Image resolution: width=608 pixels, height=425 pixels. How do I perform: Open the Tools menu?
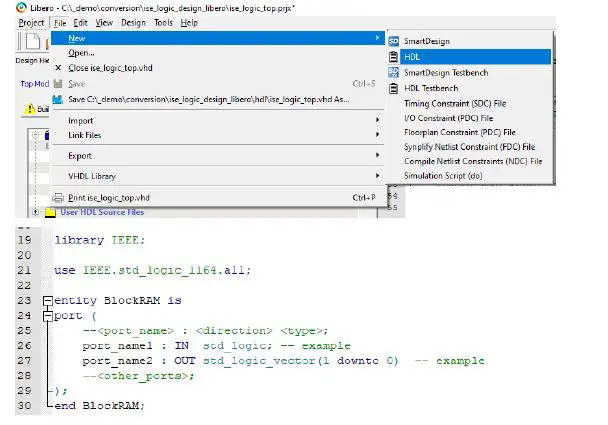coord(163,23)
